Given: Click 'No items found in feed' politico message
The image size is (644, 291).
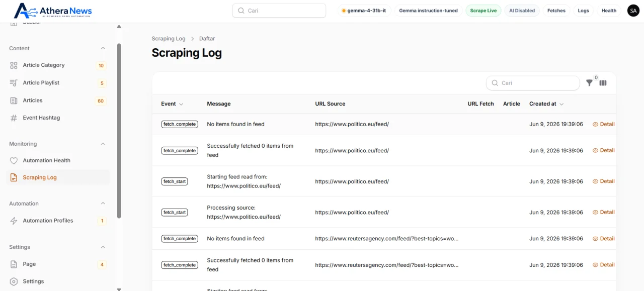Looking at the screenshot, I should (235, 124).
